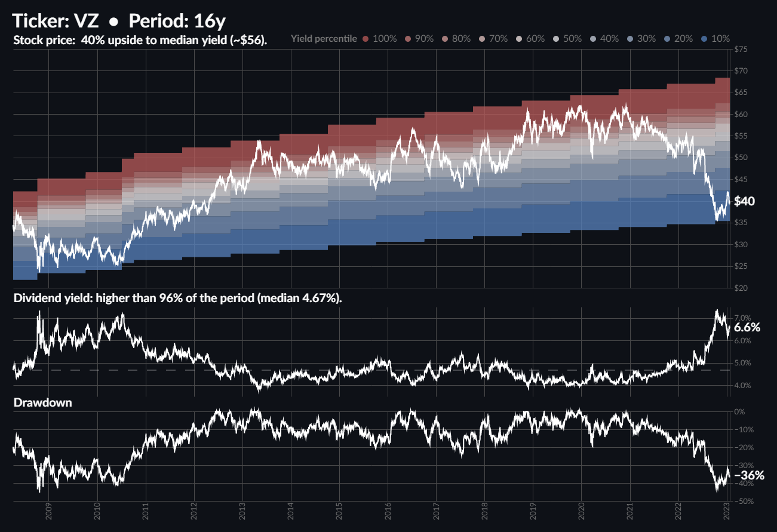Click the 2022 year label on the time axis

[678, 512]
